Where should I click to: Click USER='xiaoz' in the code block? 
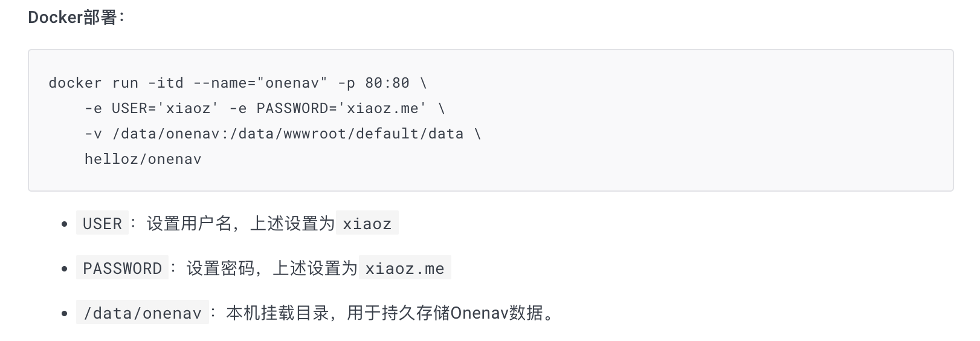coord(165,108)
